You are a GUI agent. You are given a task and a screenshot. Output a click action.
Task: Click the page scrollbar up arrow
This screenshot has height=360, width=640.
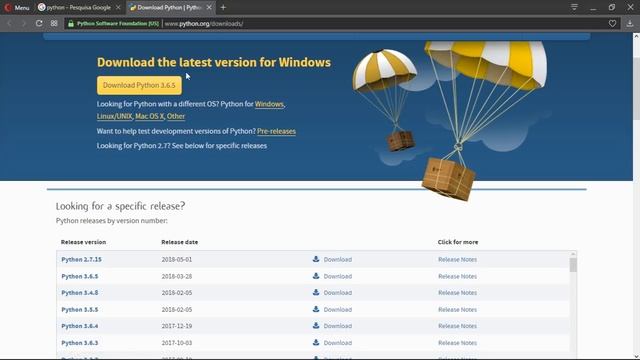click(636, 37)
